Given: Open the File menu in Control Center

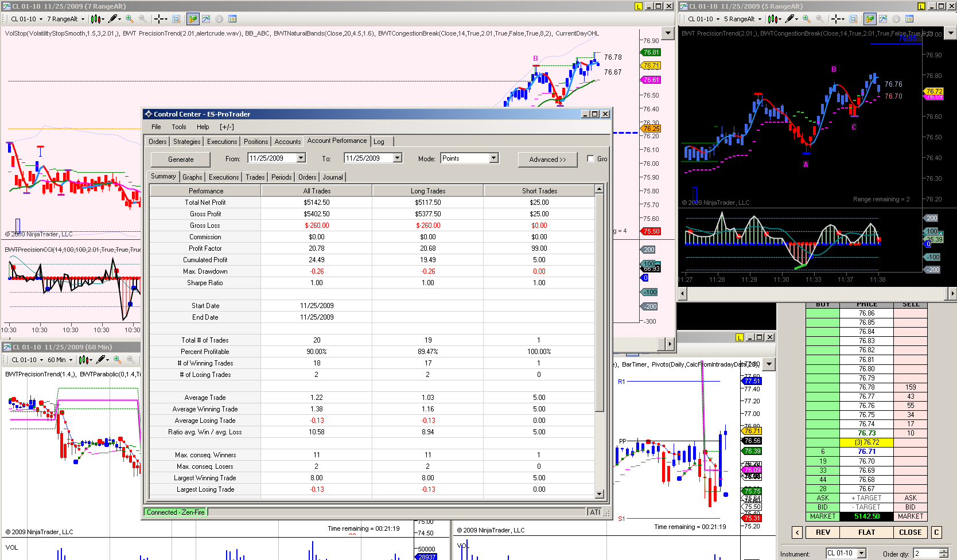Looking at the screenshot, I should [x=156, y=127].
